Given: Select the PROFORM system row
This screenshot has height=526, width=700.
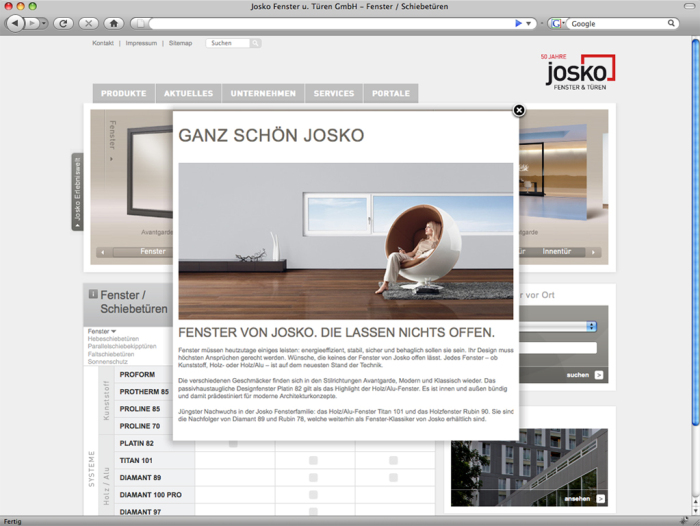Looking at the screenshot, I should click(x=144, y=375).
